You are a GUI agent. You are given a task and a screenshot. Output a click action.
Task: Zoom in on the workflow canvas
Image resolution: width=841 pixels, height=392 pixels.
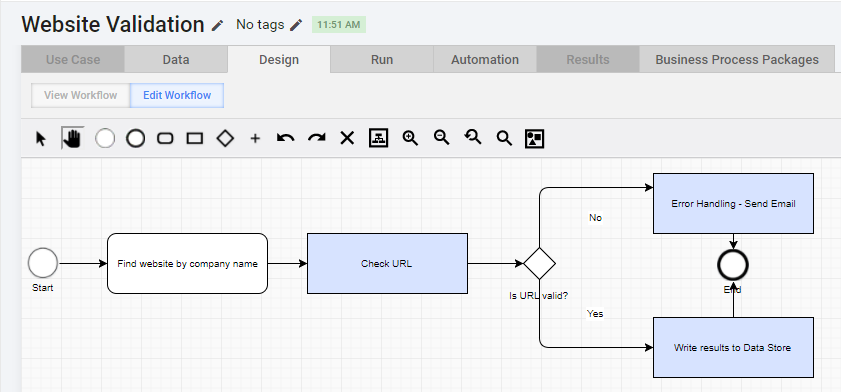[x=410, y=138]
